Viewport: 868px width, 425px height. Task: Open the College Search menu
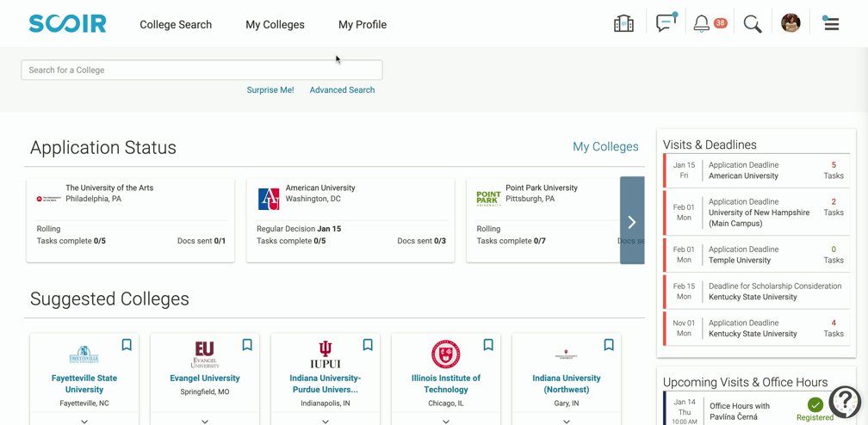click(176, 24)
